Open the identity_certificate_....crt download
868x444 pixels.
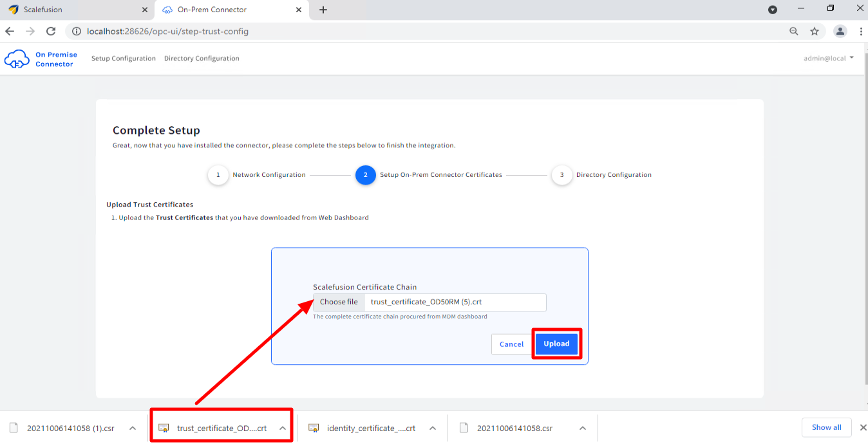pyautogui.click(x=372, y=429)
